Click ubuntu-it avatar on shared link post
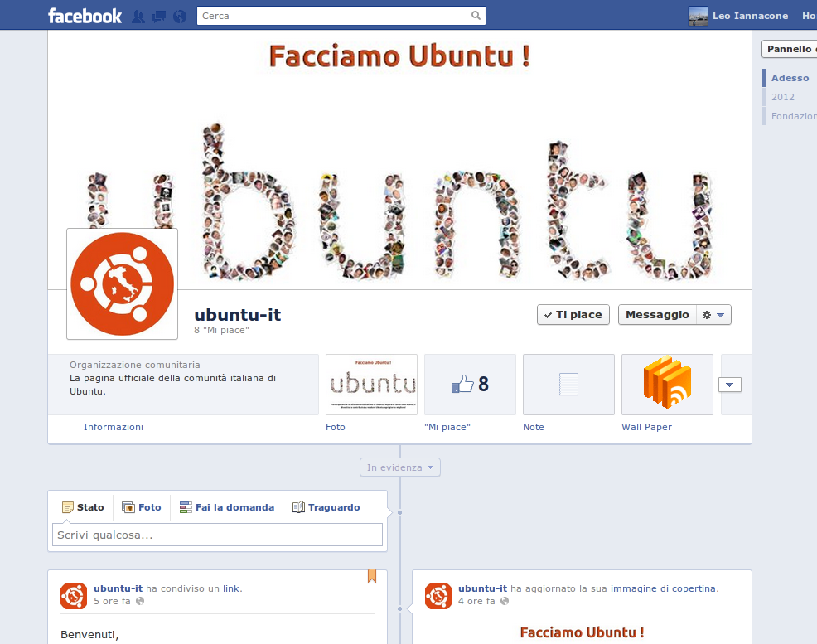Image resolution: width=817 pixels, height=644 pixels. [x=74, y=596]
